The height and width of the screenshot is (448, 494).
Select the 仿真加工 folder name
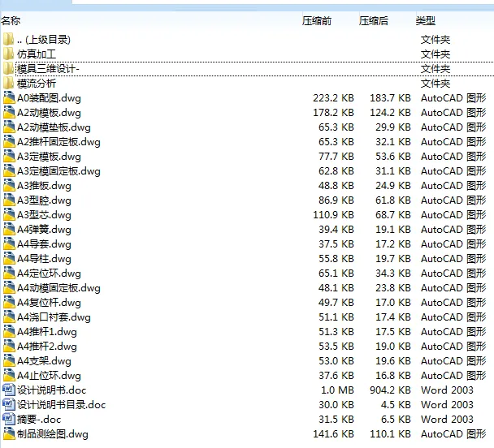37,54
